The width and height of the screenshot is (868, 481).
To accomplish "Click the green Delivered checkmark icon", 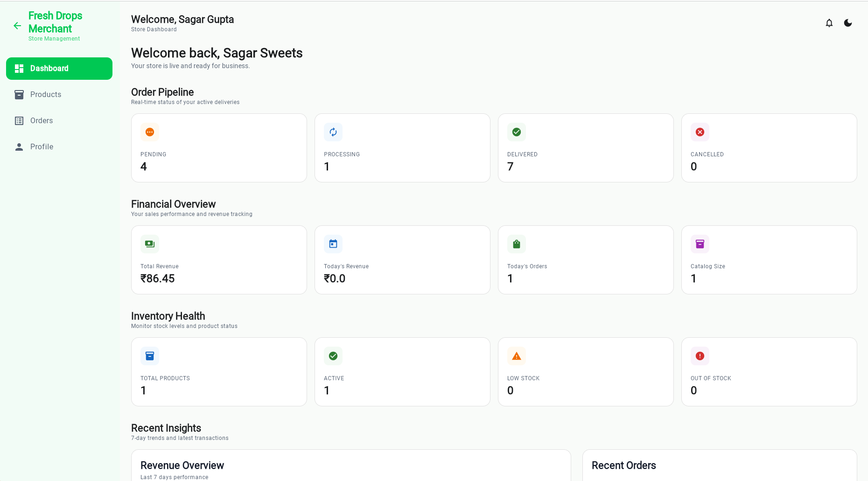I will (x=517, y=132).
